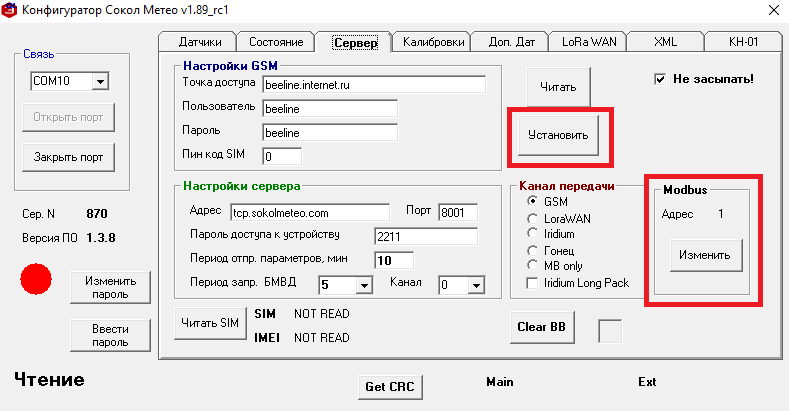Click the Порт input field
The height and width of the screenshot is (411, 789).
pyautogui.click(x=457, y=212)
